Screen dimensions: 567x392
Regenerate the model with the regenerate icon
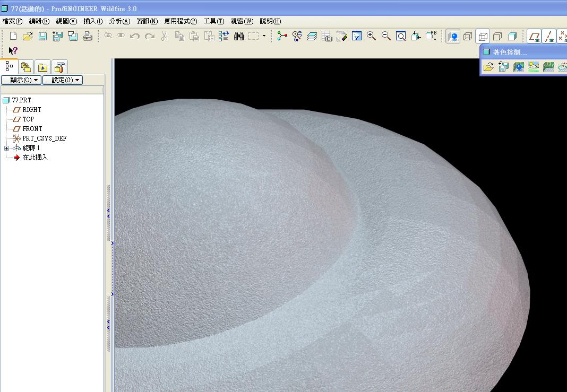point(224,36)
